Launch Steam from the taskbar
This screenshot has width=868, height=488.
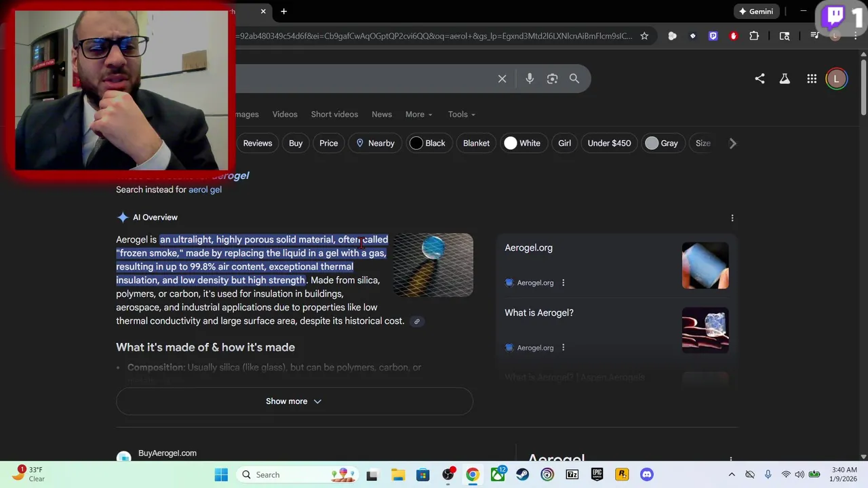[x=522, y=474]
